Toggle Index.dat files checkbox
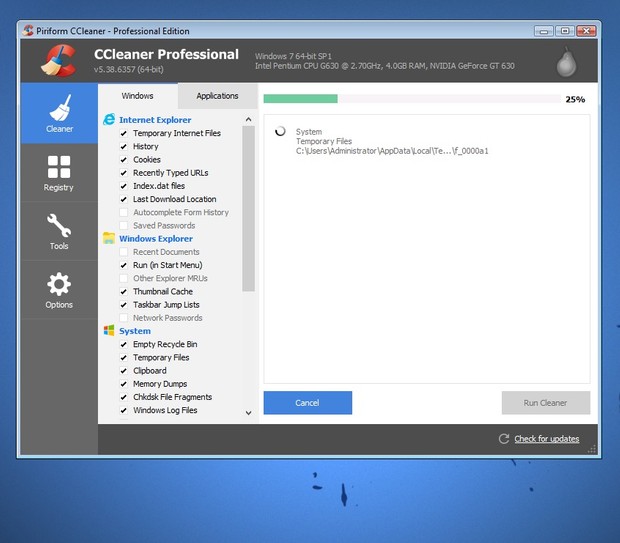620x543 pixels. point(124,186)
